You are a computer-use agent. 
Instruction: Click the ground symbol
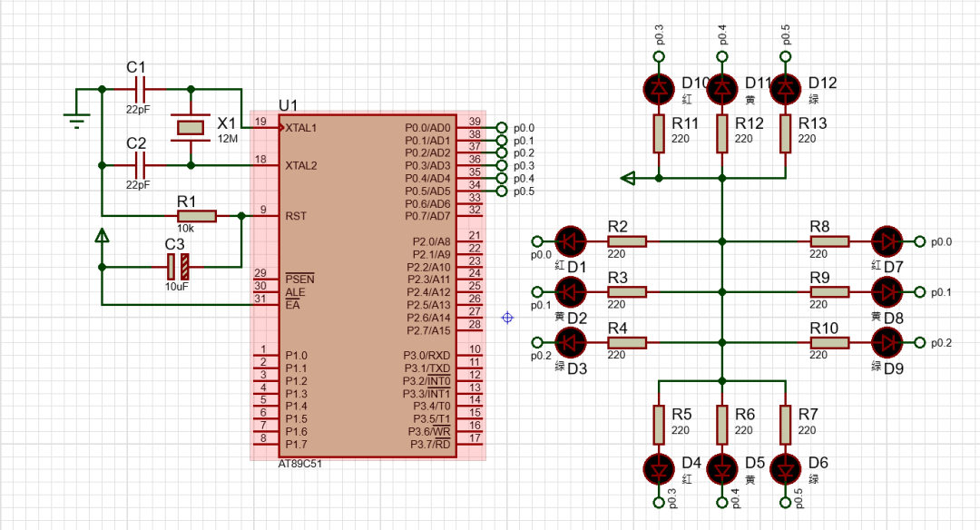[x=77, y=119]
